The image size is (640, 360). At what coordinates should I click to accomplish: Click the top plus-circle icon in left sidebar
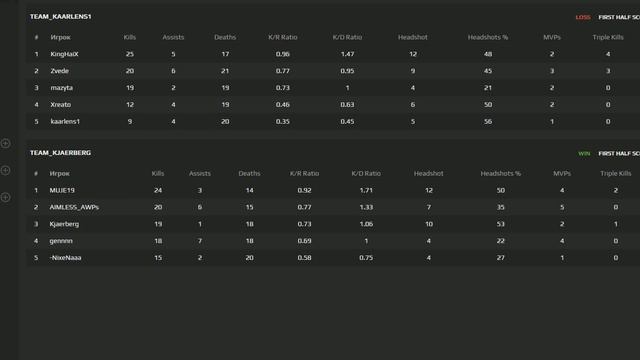point(5,143)
